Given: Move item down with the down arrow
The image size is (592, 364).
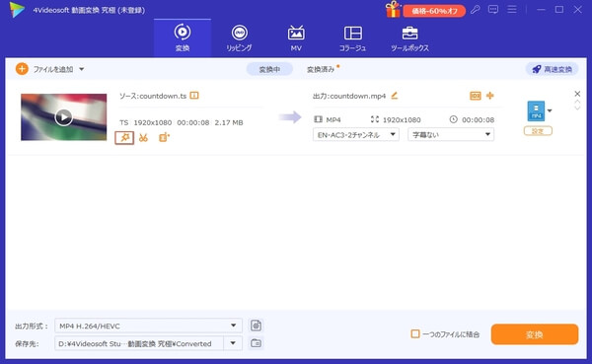Looking at the screenshot, I should point(577,108).
